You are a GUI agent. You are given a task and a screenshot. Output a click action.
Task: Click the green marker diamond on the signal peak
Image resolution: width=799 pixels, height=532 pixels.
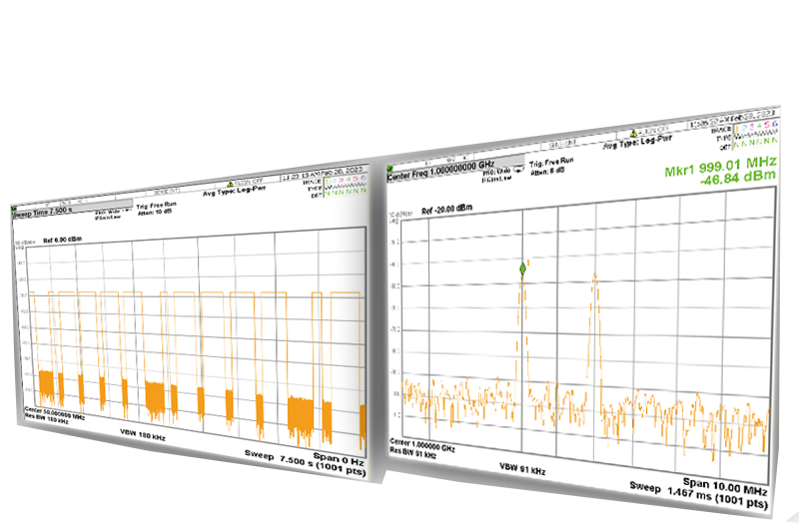[521, 269]
